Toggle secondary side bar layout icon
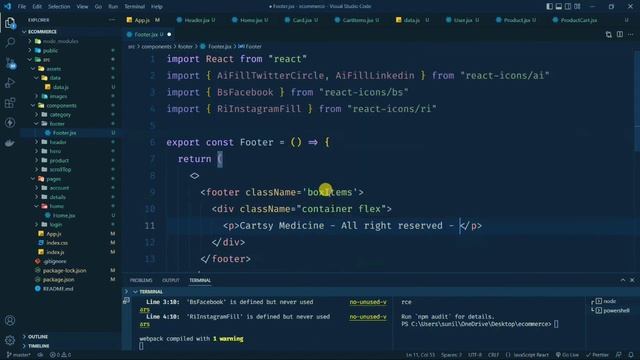 568,6
